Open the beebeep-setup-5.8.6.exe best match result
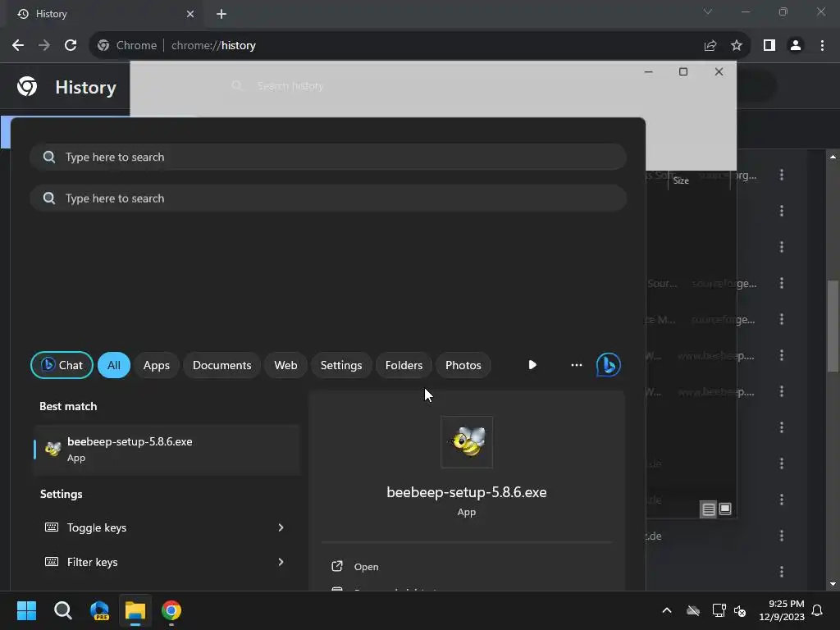 (167, 450)
